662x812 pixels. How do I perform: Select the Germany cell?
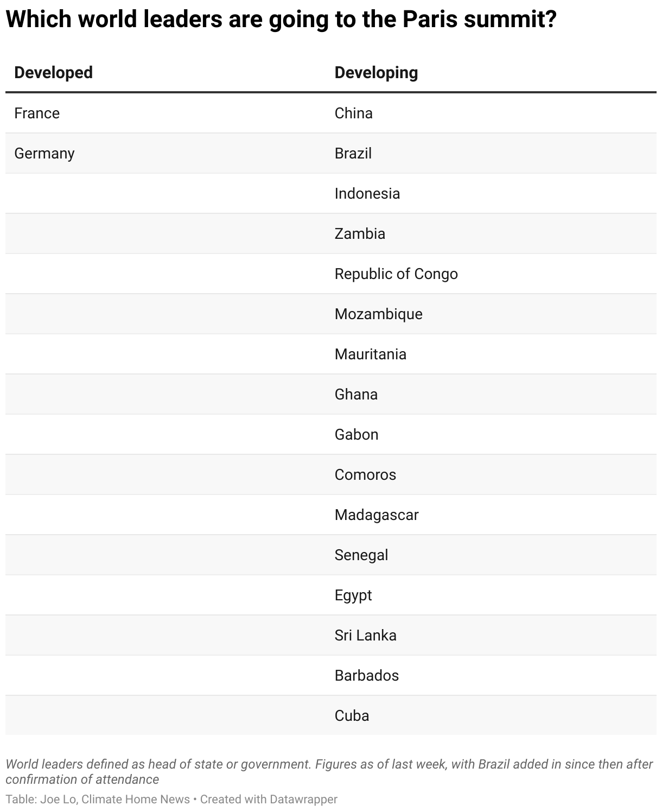pyautogui.click(x=44, y=153)
